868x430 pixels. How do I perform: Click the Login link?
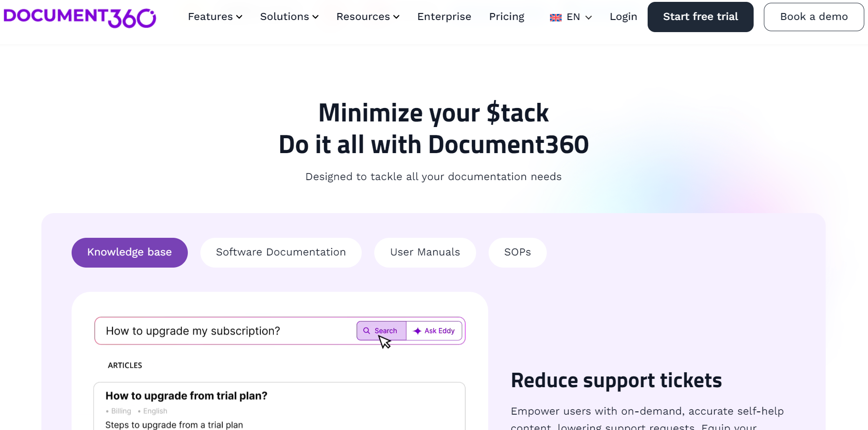coord(623,17)
